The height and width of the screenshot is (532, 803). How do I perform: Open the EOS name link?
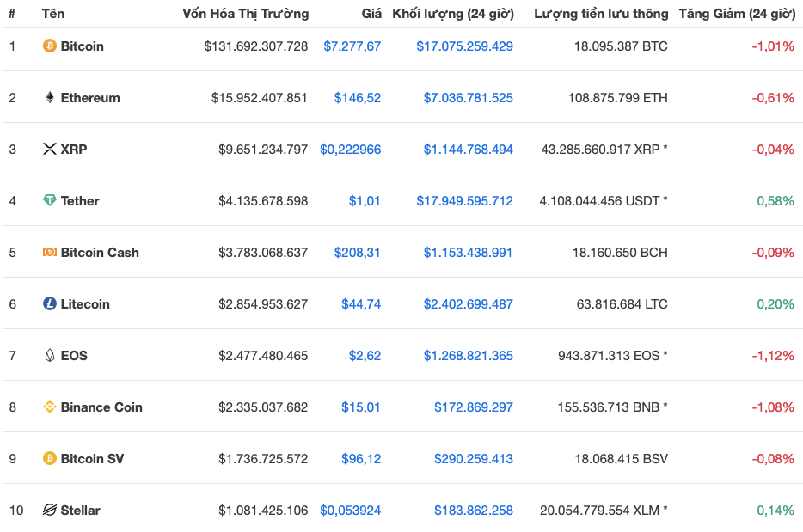(x=74, y=355)
